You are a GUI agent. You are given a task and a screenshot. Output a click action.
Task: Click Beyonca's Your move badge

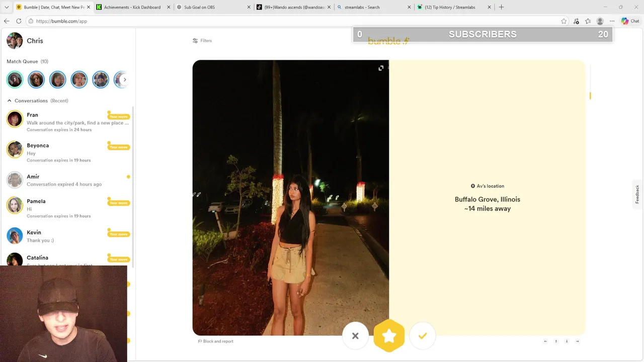click(119, 147)
